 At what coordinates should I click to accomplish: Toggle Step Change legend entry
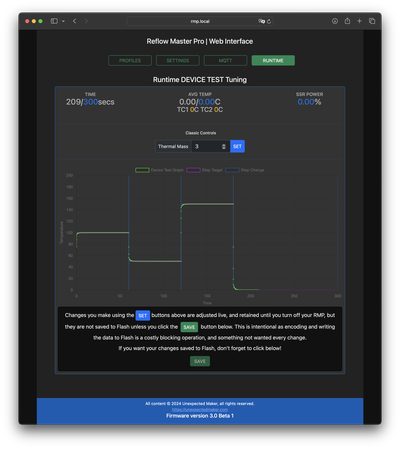[245, 170]
